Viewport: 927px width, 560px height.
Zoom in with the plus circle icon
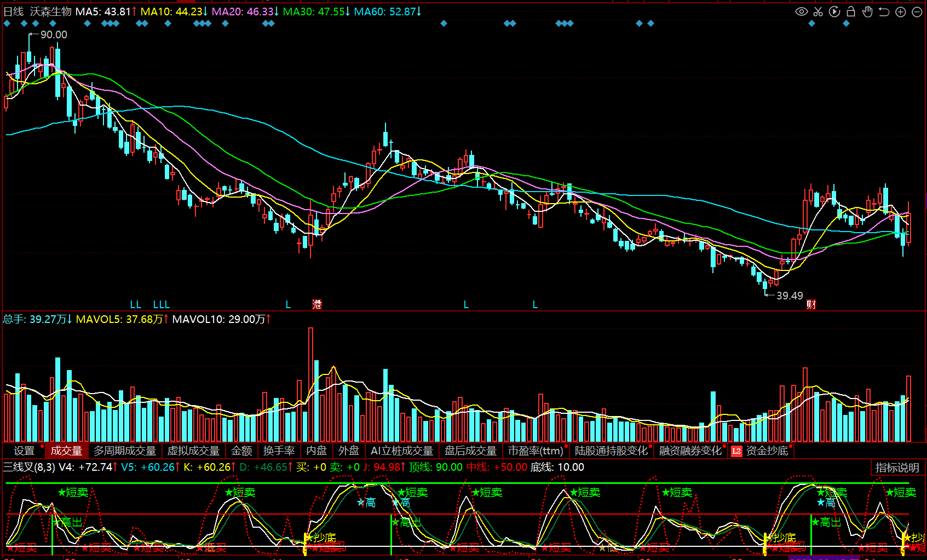[901, 11]
